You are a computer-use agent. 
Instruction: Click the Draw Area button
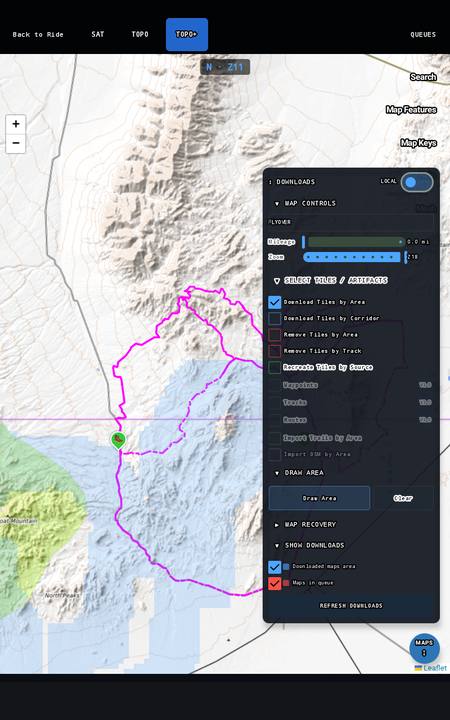click(x=319, y=498)
